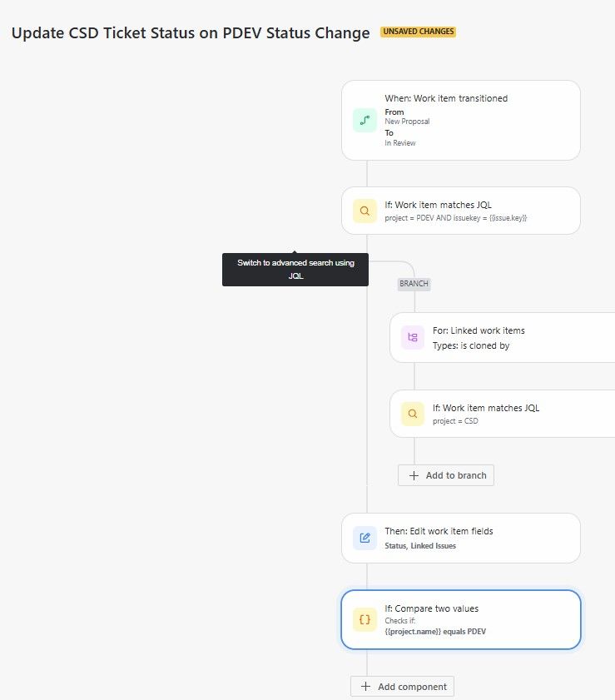
Task: Click the New Proposal from-status text
Action: (x=407, y=122)
